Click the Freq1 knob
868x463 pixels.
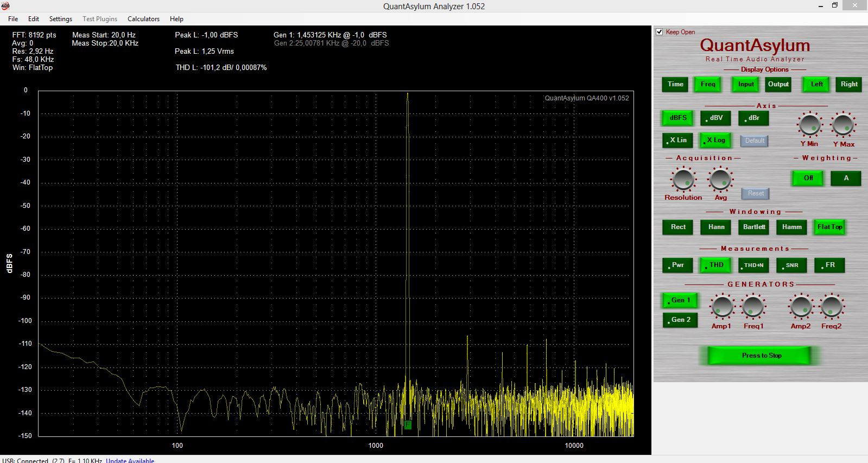coord(753,307)
